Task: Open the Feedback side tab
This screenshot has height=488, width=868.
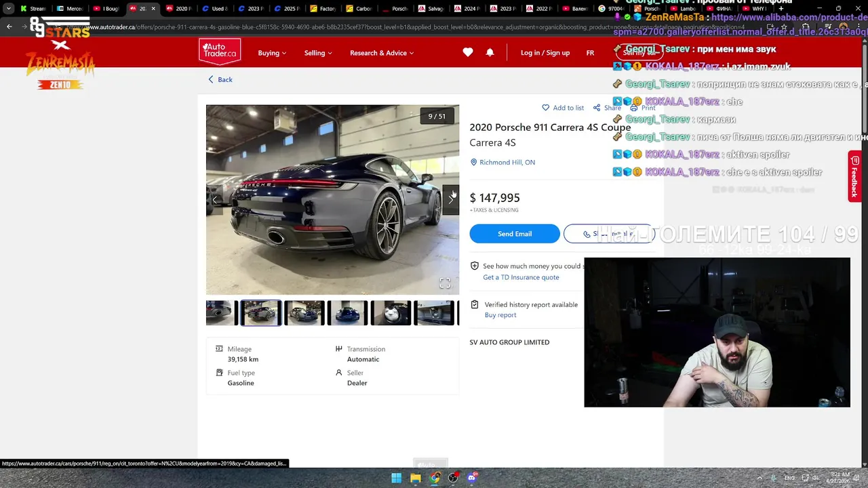Action: [854, 177]
